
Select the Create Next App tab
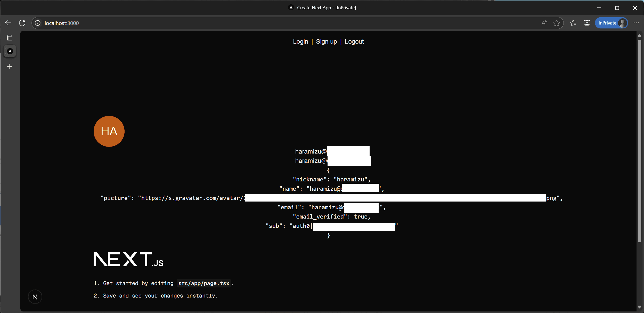(10, 51)
